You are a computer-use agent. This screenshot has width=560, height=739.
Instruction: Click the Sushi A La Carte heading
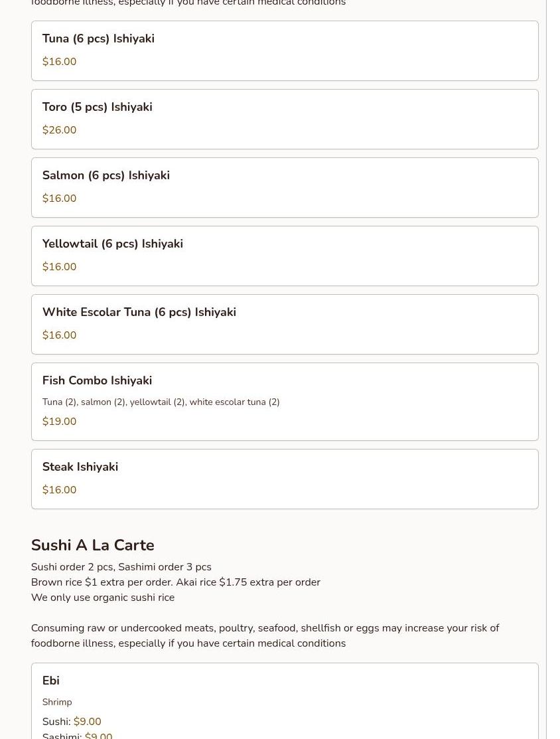tap(92, 545)
